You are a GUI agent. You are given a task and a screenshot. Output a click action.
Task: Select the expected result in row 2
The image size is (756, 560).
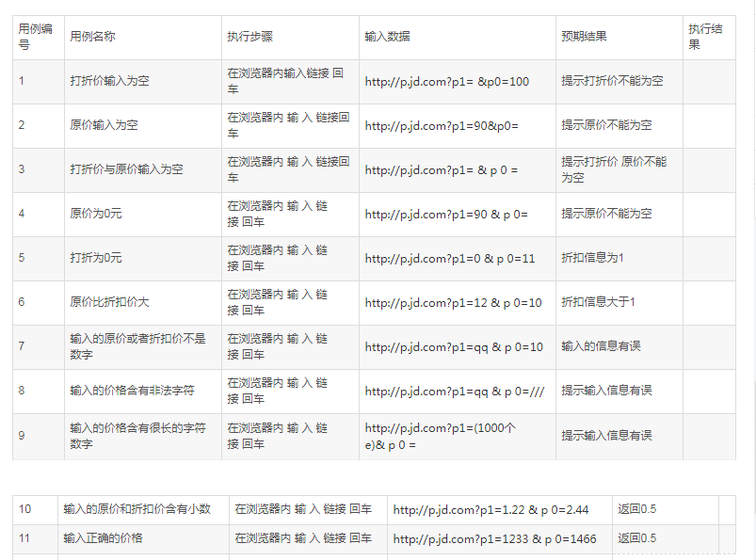(x=606, y=125)
